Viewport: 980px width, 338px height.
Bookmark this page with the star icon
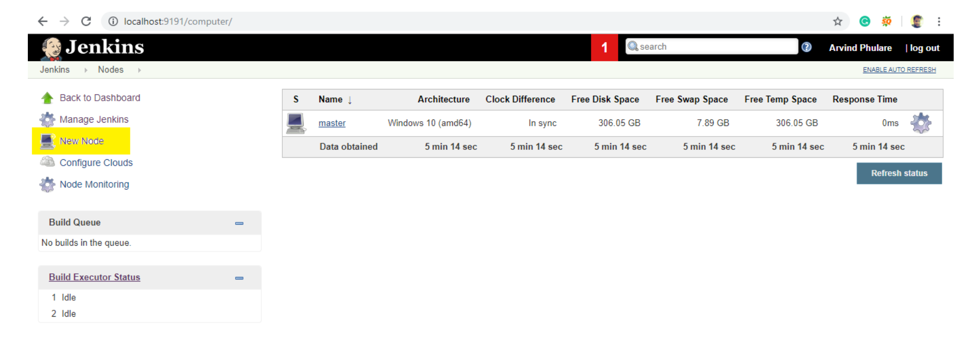coord(838,21)
